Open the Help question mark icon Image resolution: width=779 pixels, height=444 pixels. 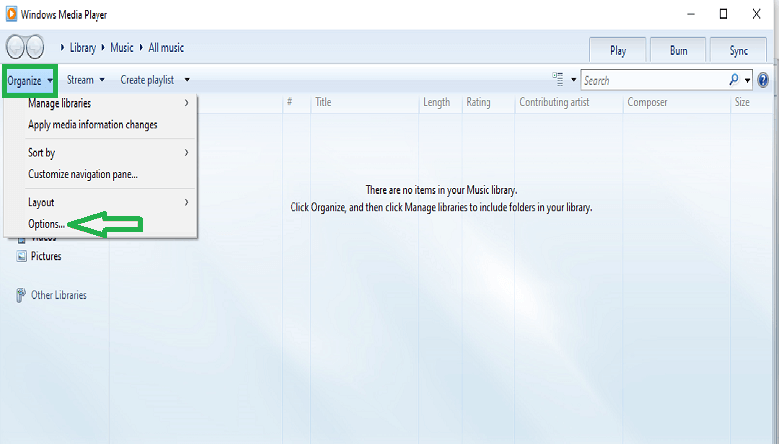pos(763,80)
